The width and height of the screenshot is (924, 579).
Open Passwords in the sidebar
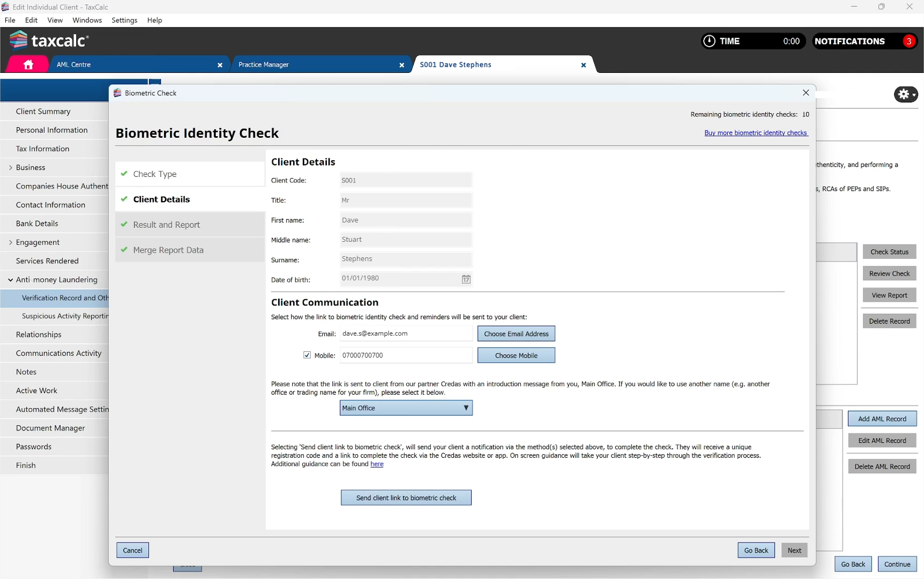click(x=54, y=447)
